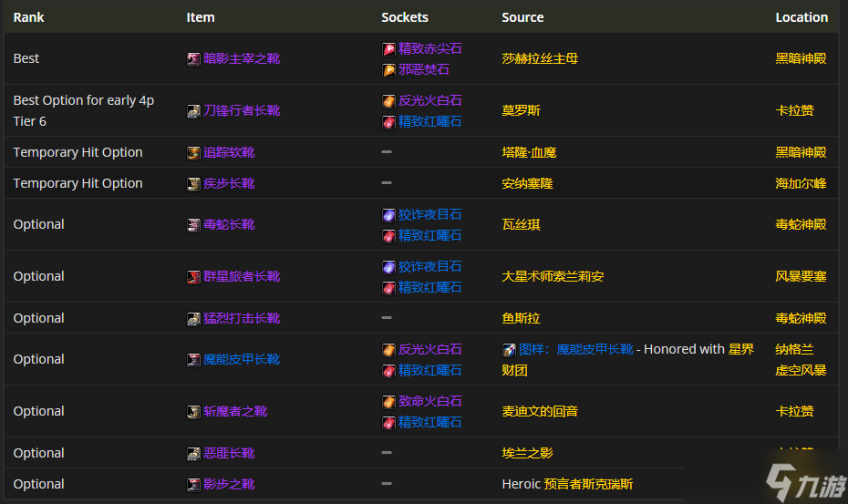Click the red 群星旅者长靴 item icon
The width and height of the screenshot is (848, 504).
pyautogui.click(x=193, y=277)
